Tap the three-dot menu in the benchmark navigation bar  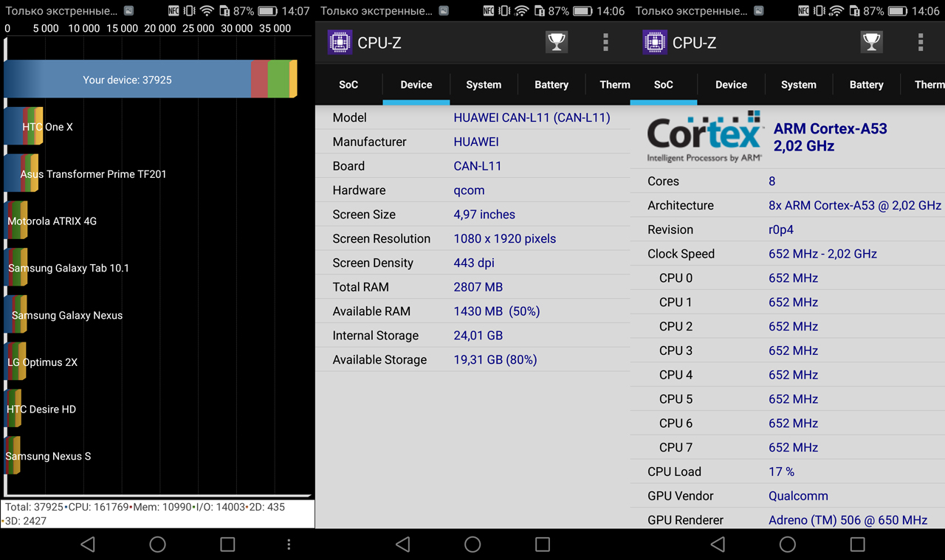[289, 545]
